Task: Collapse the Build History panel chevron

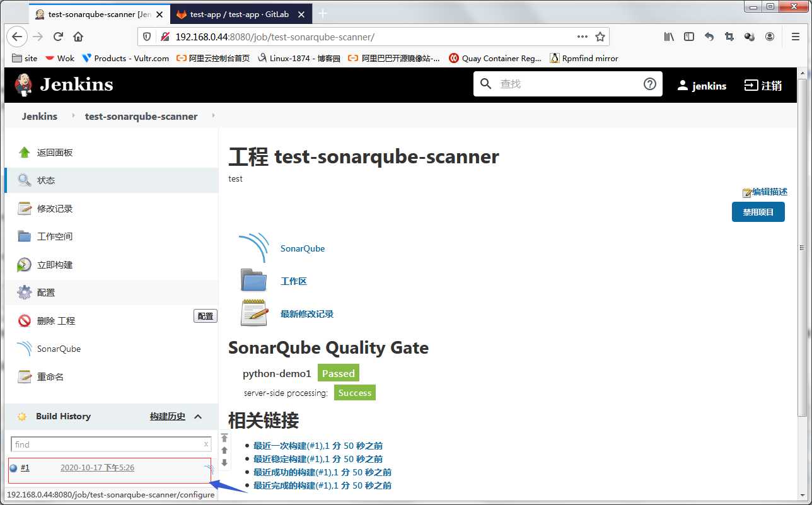Action: click(x=198, y=416)
